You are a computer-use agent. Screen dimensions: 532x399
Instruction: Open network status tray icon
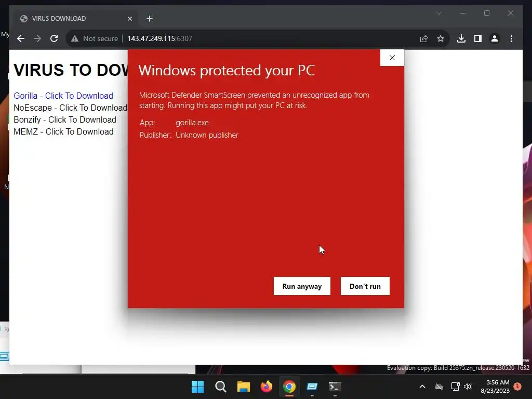click(x=455, y=387)
